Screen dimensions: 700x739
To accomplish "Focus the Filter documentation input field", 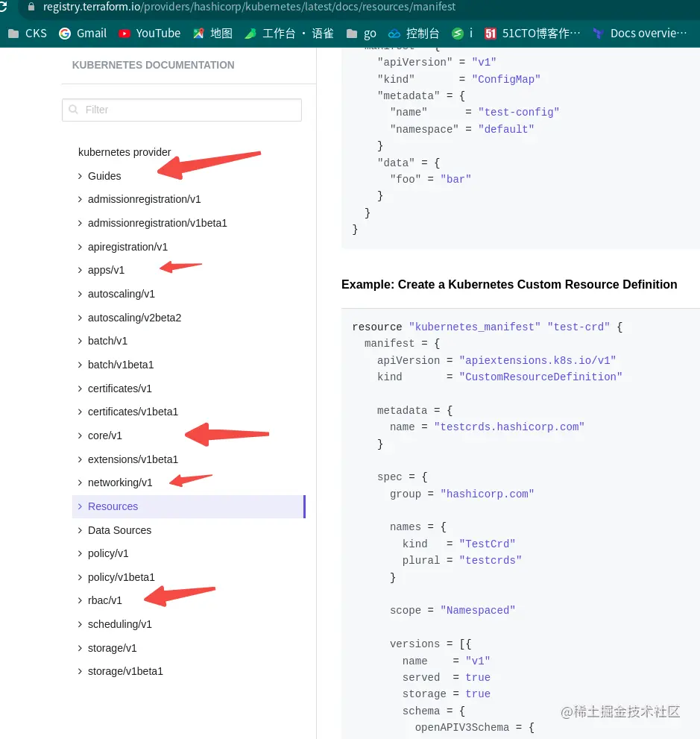I will (x=182, y=110).
